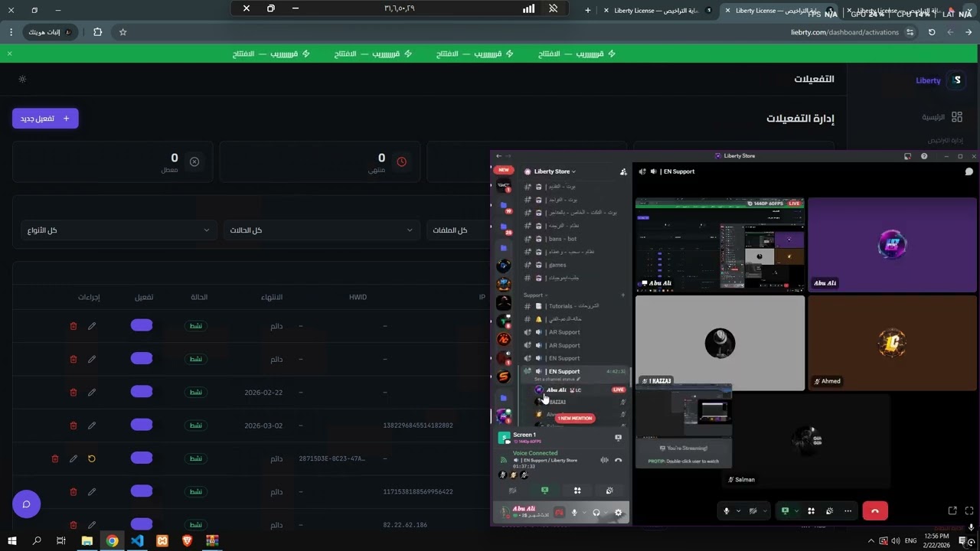Screen dimensions: 980x551
Task: Open Windows search from the taskbar
Action: (36, 541)
